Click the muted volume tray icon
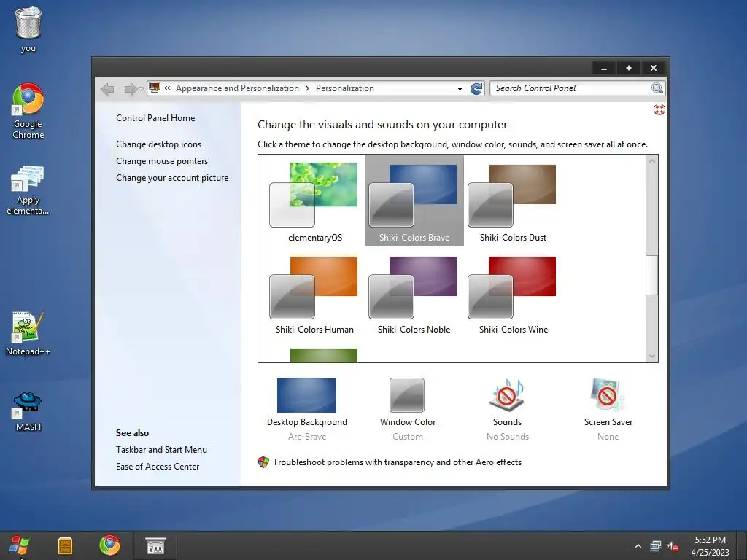This screenshot has width=747, height=560. click(673, 546)
